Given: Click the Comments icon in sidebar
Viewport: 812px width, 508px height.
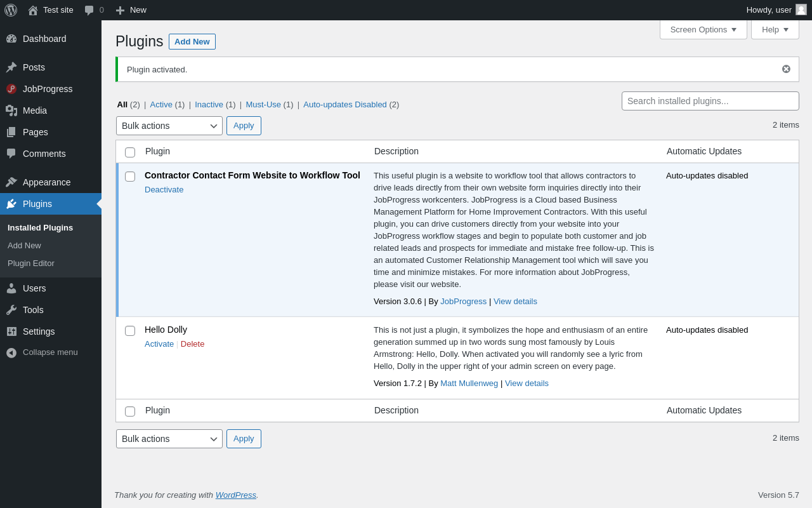Looking at the screenshot, I should (11, 154).
